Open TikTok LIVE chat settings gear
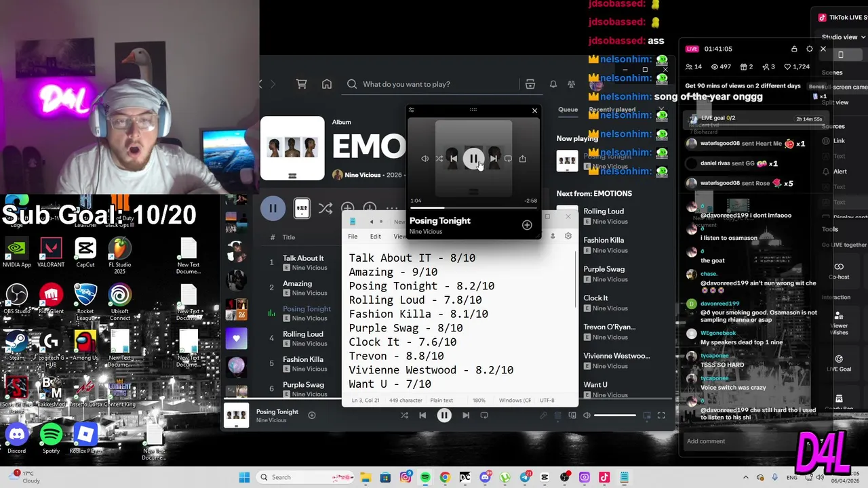 (x=809, y=49)
